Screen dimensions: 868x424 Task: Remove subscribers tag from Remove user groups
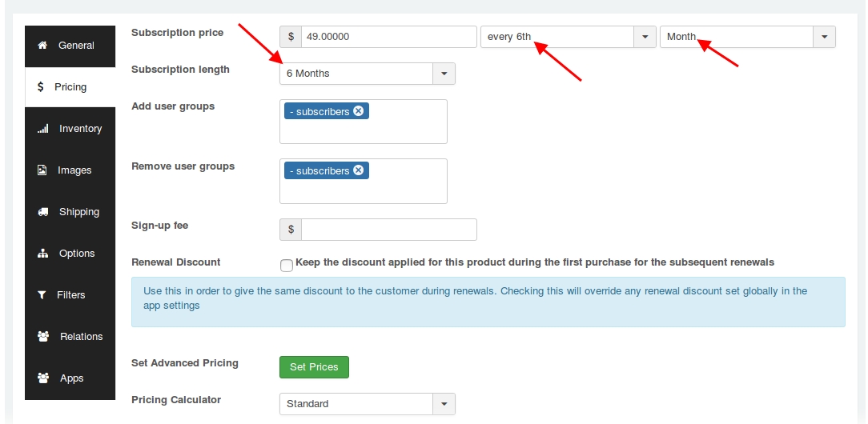[x=358, y=170]
